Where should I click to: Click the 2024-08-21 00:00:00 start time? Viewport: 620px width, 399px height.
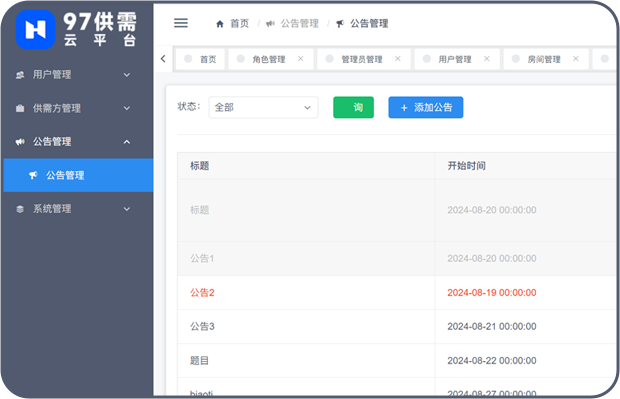pos(492,327)
